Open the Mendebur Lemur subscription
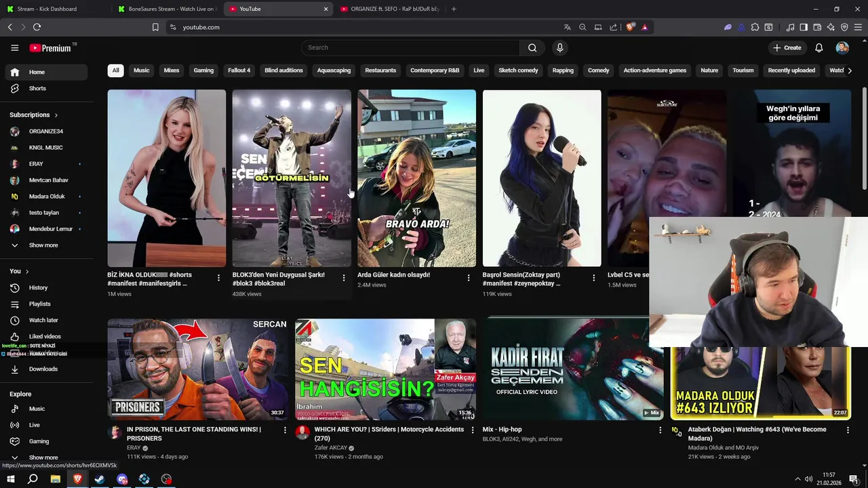Image resolution: width=868 pixels, height=488 pixels. click(x=46, y=228)
